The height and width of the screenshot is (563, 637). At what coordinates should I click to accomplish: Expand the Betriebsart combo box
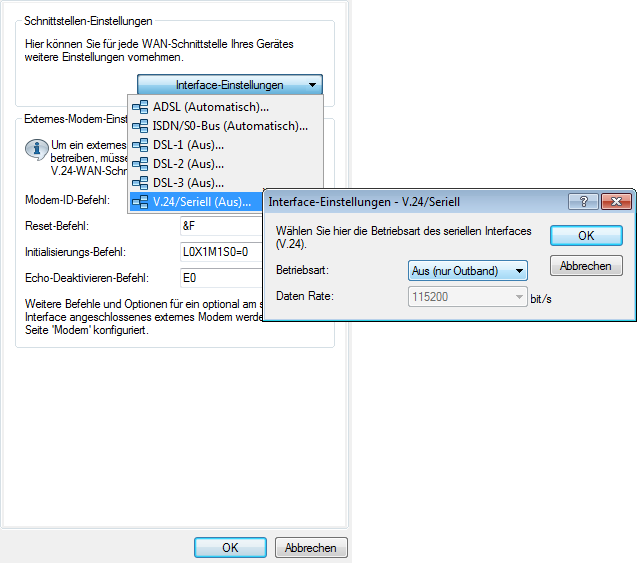tap(468, 270)
